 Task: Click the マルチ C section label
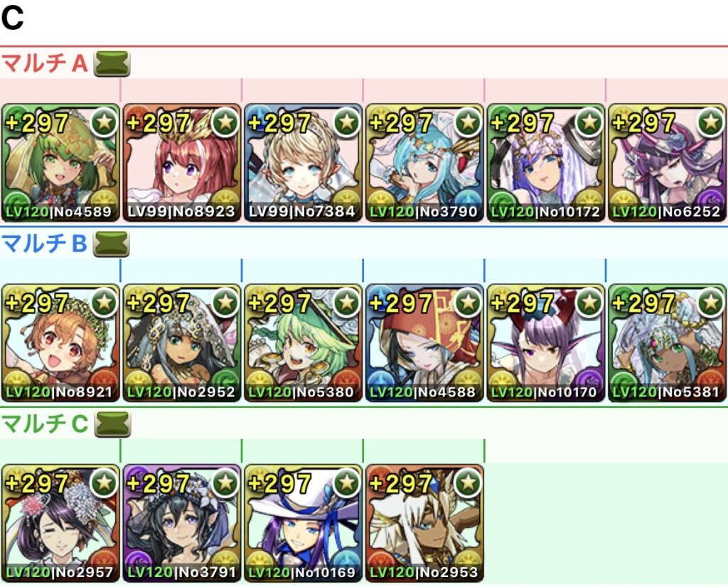(45, 424)
